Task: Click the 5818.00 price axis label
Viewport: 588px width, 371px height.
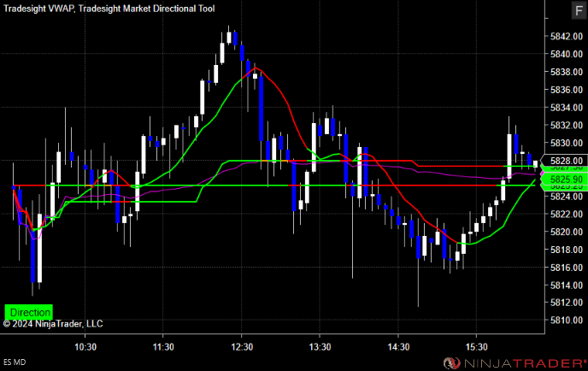Action: (x=567, y=250)
